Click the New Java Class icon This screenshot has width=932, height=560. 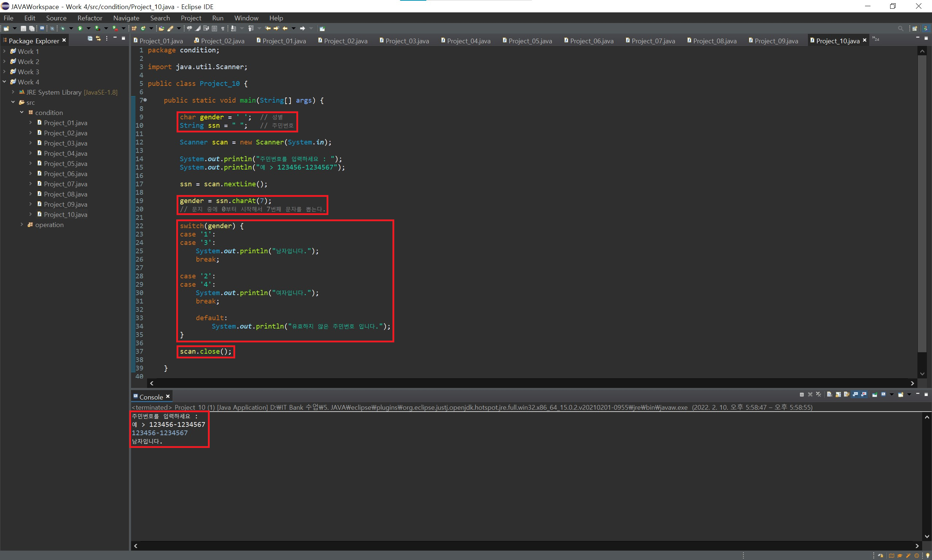(143, 28)
